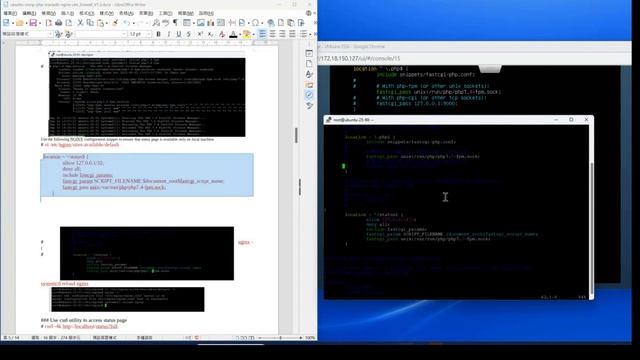This screenshot has height=360, width=640.
Task: Click the Save icon in Writer toolbar
Action: coord(33,23)
